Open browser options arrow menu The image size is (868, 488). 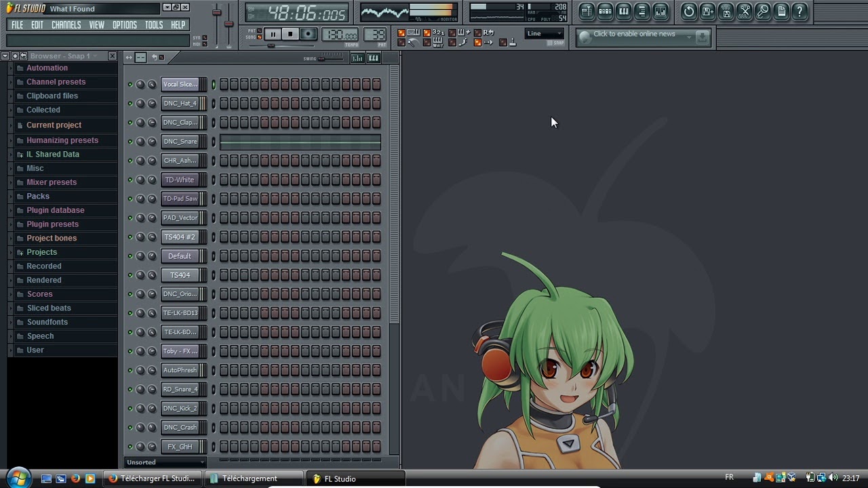pos(5,56)
